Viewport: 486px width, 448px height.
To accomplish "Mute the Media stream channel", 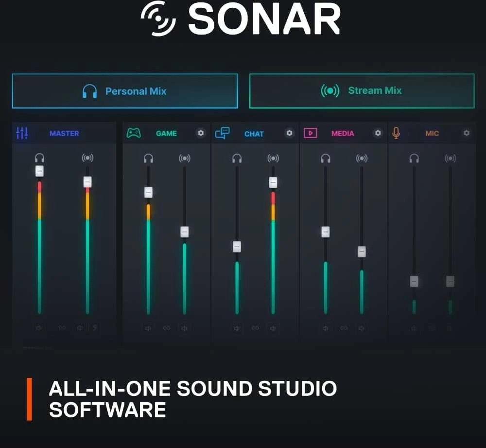I will coord(361,328).
